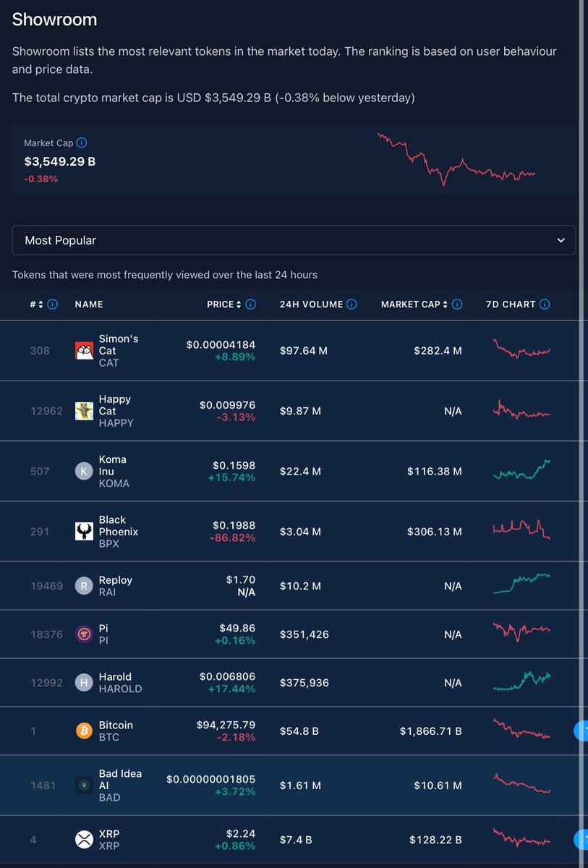This screenshot has height=868, width=588.
Task: Click info icon beside 7D CHART header
Action: click(x=545, y=305)
